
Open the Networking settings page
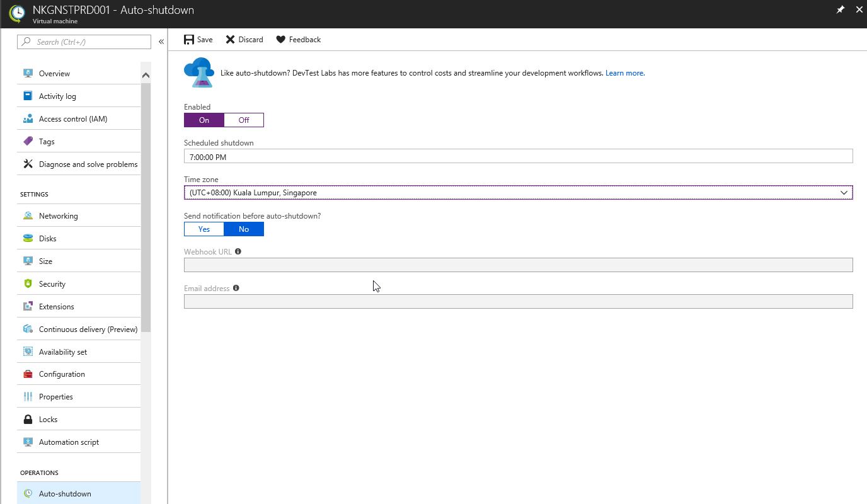tap(59, 216)
